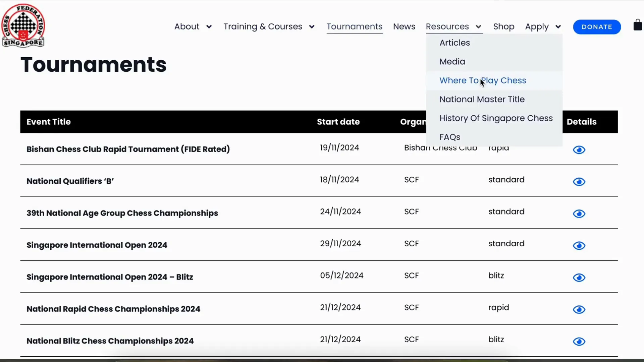The image size is (644, 362).
Task: Open the shopping bag icon
Action: coord(637,25)
